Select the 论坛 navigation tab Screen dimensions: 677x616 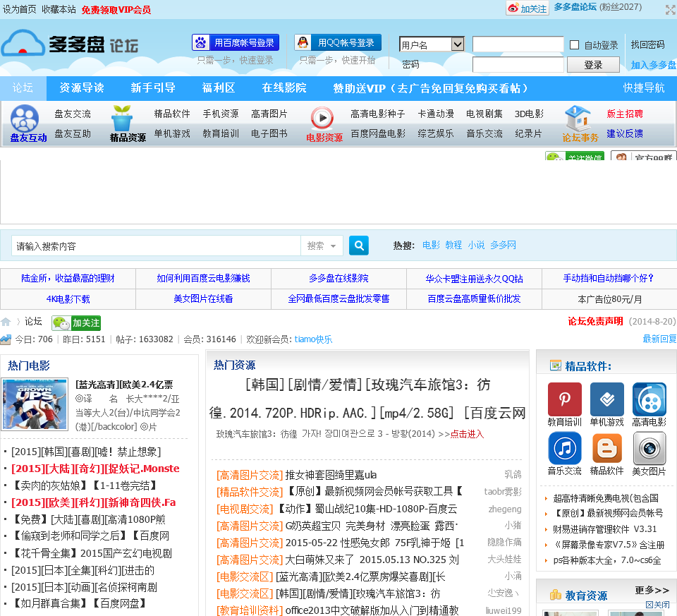(23, 88)
